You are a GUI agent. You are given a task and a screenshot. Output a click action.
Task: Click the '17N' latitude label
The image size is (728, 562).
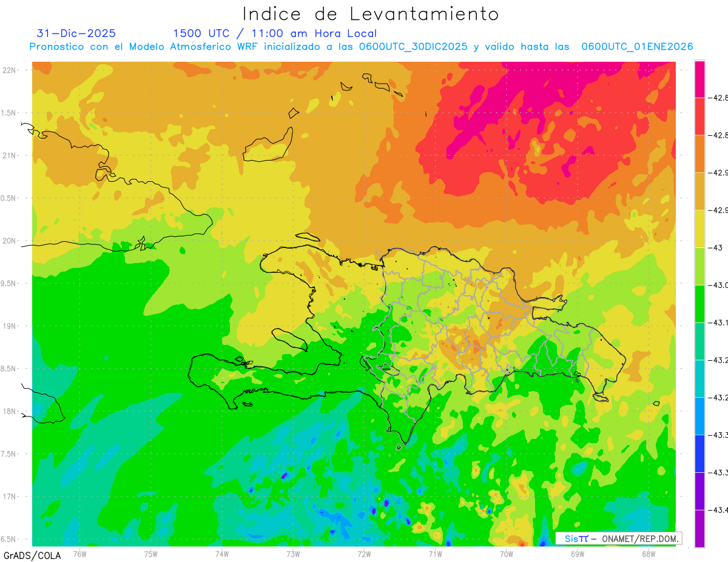(10, 497)
